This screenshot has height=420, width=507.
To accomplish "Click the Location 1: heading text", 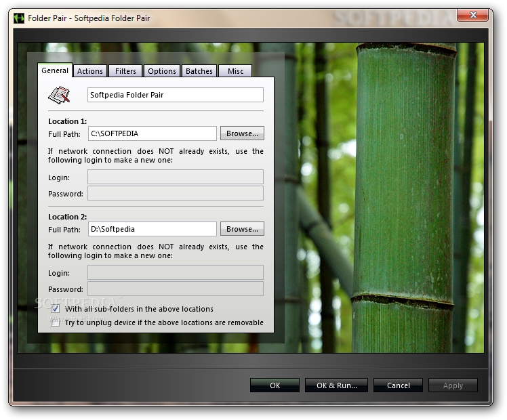I will [67, 121].
